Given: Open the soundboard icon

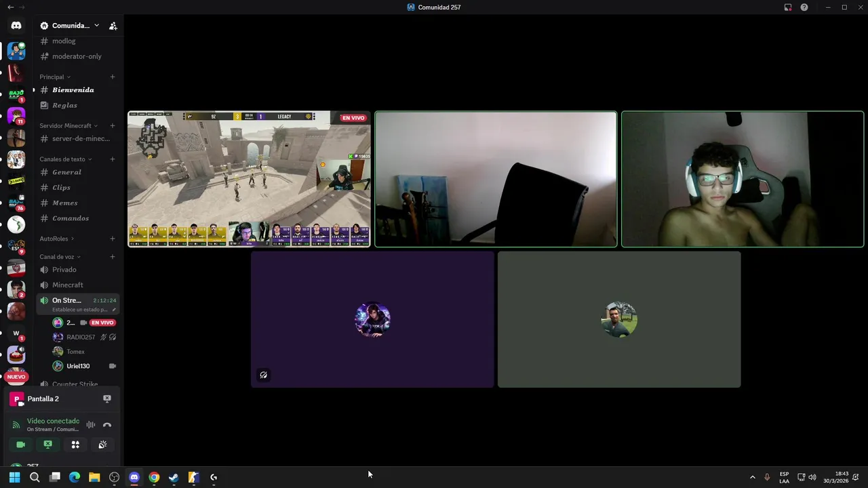Looking at the screenshot, I should point(102,445).
